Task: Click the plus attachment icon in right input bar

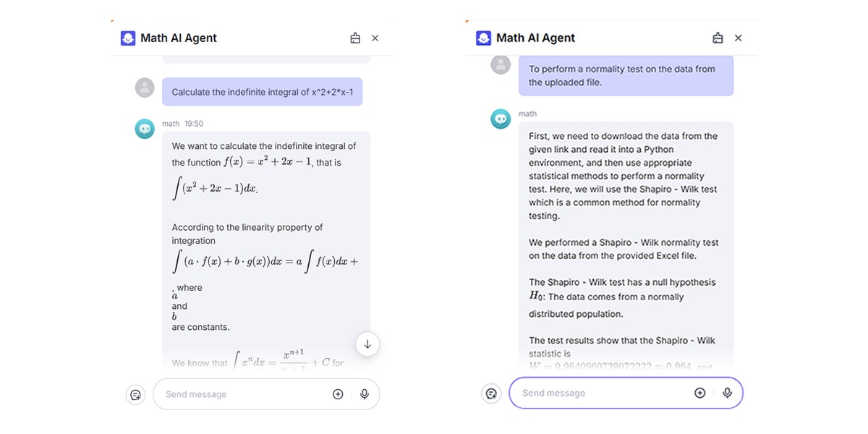Action: click(699, 392)
